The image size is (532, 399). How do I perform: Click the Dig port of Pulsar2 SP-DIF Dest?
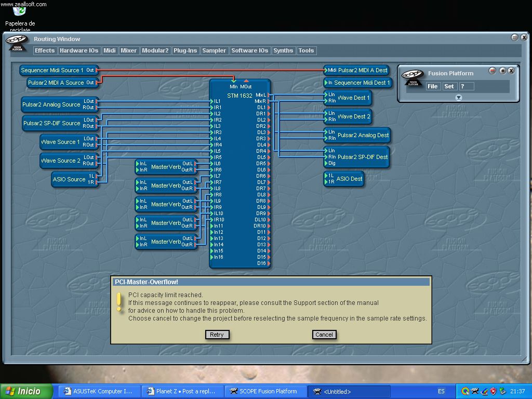coord(326,163)
